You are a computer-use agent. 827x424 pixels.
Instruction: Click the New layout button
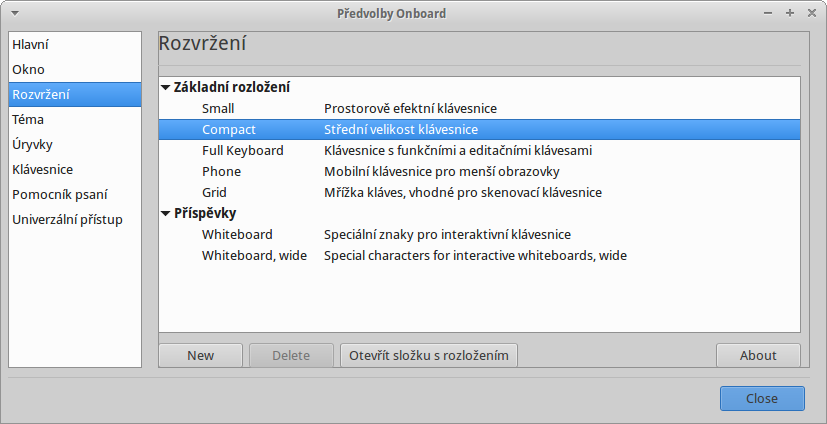point(200,355)
